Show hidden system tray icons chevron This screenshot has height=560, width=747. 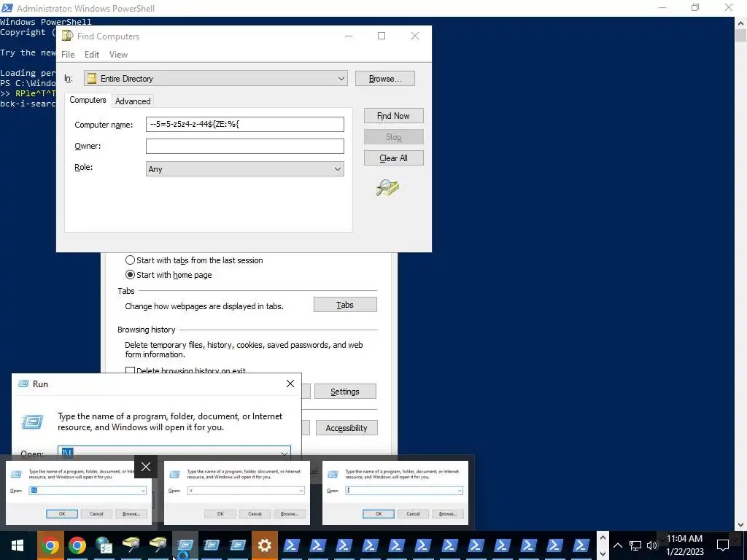[617, 545]
